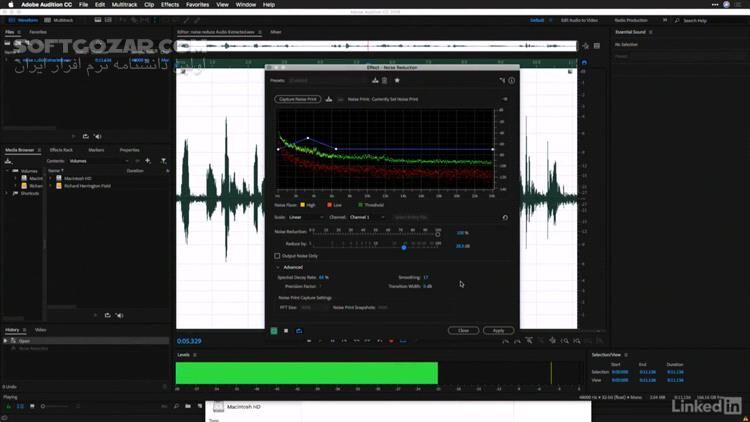Switch to the Effects Rack tab
Viewport: 750px width, 422px height.
click(x=61, y=150)
